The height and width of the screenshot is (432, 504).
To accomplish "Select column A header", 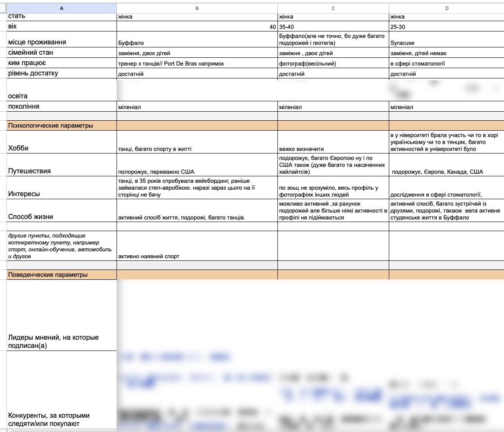I will pos(62,8).
